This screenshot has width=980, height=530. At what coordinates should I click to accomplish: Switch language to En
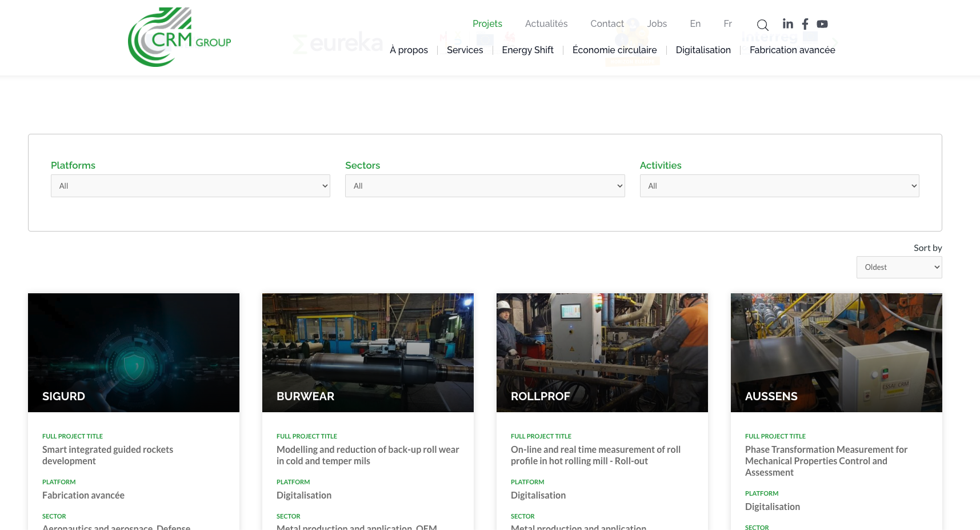point(695,23)
